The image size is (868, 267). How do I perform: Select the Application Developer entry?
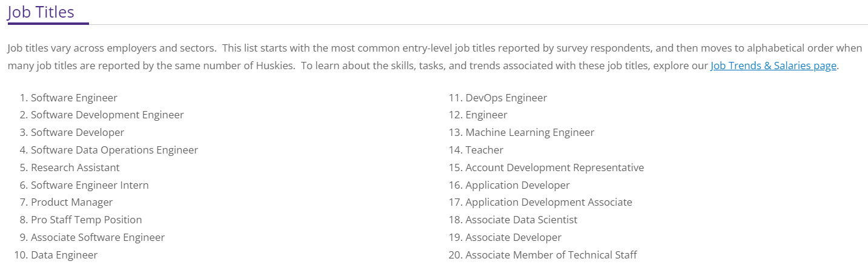[x=517, y=185]
